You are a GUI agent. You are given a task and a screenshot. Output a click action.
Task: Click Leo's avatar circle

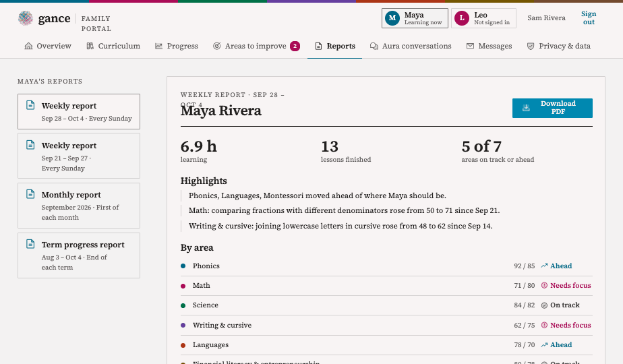click(462, 18)
